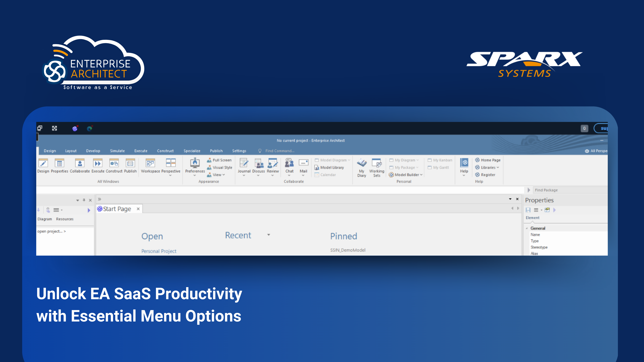
Task: Click open project... in Browser
Action: 52,231
